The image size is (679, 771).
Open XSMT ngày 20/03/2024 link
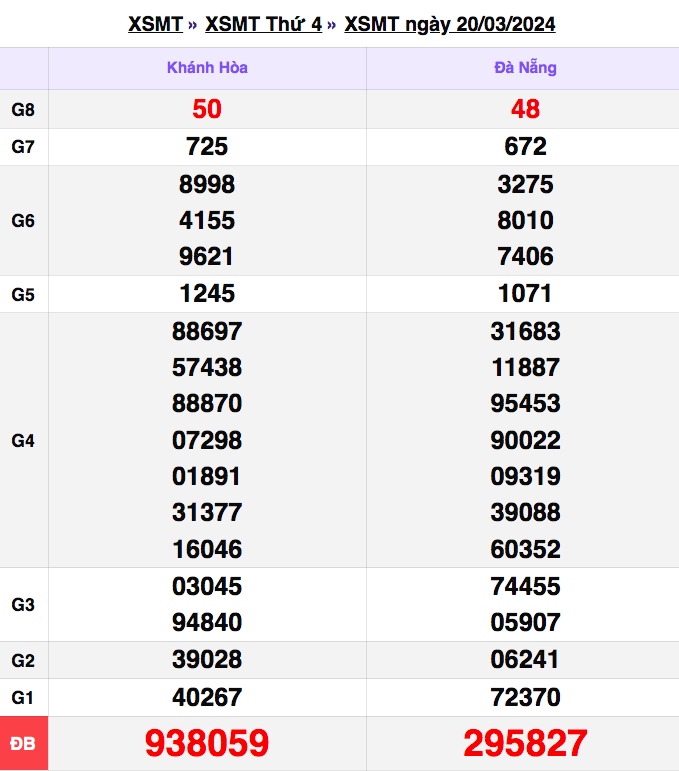click(x=450, y=24)
